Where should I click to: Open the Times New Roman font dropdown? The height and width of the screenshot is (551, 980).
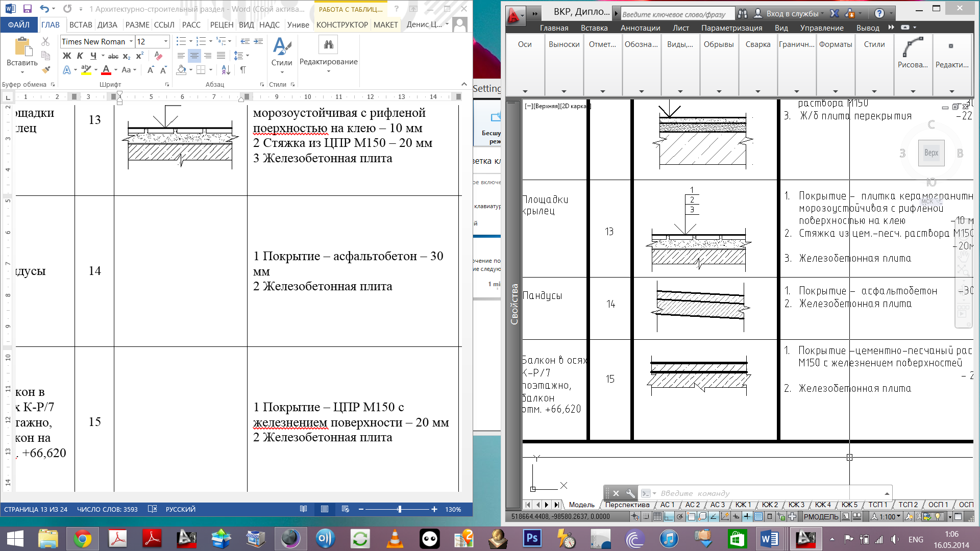131,42
